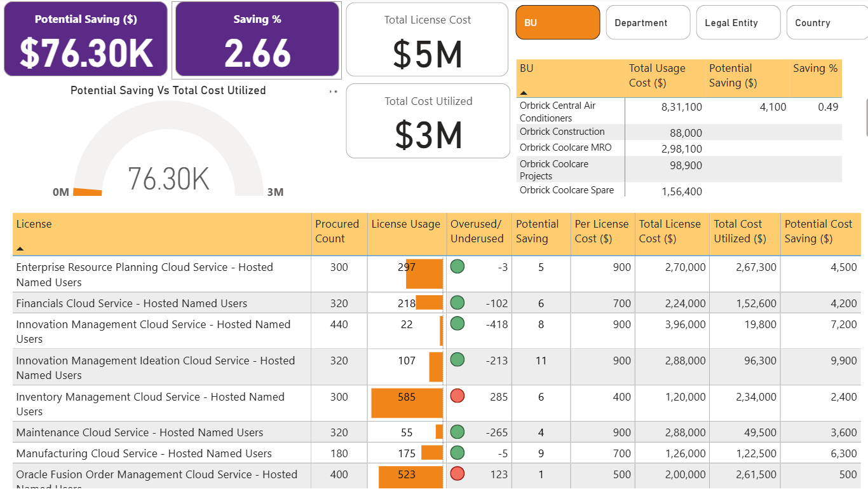Open more options on the gauge visual
Viewport: 868px width, 489px height.
click(x=333, y=92)
